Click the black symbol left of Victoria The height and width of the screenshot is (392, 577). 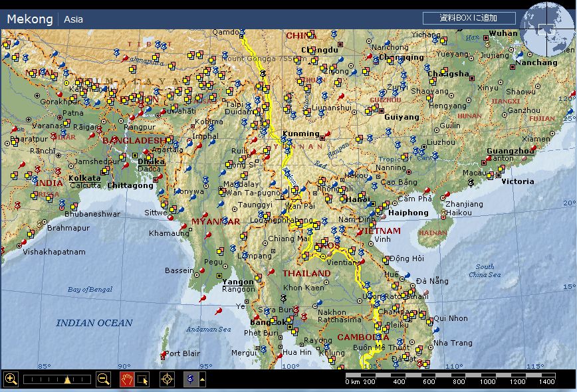click(x=471, y=183)
